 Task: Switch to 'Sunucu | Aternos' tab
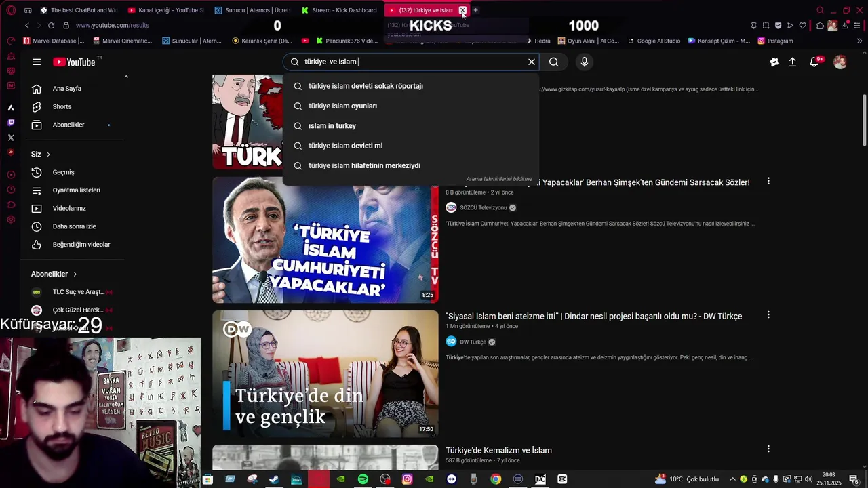click(x=252, y=10)
